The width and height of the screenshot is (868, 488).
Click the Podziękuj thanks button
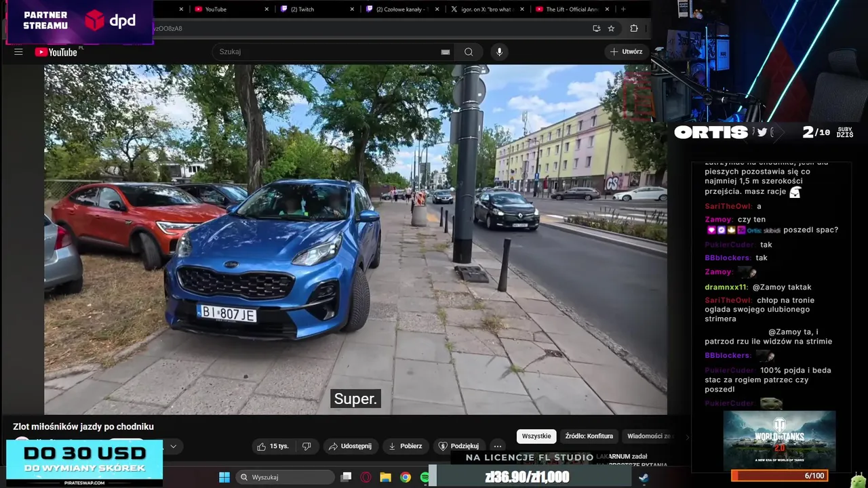tap(459, 446)
